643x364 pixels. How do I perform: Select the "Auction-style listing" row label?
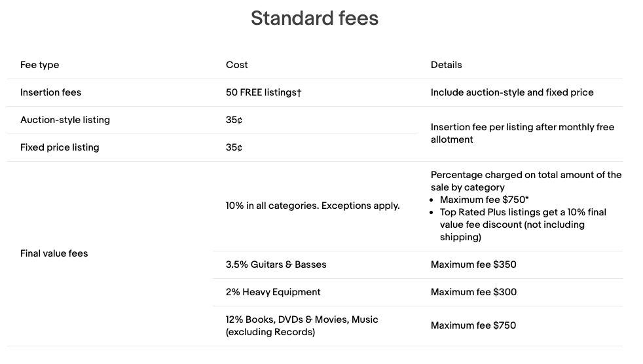pos(65,120)
